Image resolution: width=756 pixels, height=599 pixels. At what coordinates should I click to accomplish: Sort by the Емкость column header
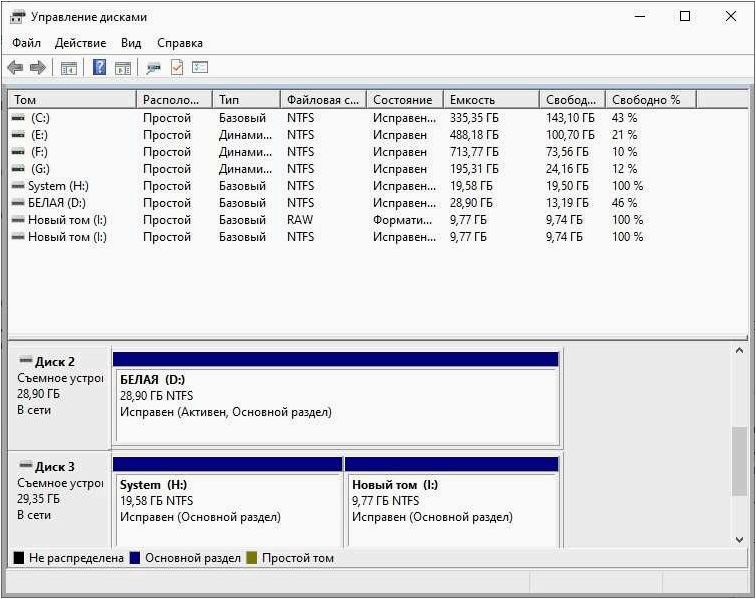[x=491, y=100]
